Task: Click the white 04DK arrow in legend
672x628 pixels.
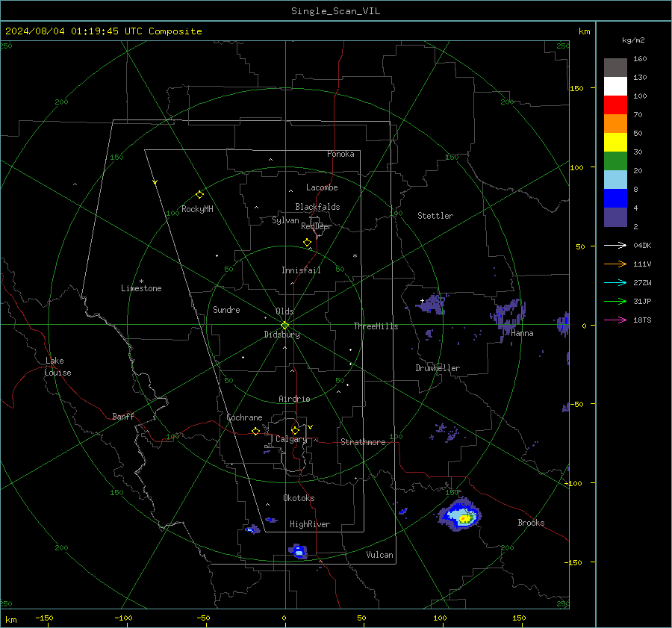Action: 615,246
